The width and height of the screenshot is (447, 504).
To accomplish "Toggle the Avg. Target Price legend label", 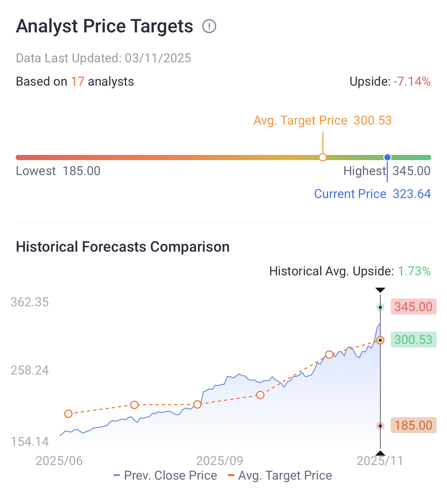I will point(285,475).
